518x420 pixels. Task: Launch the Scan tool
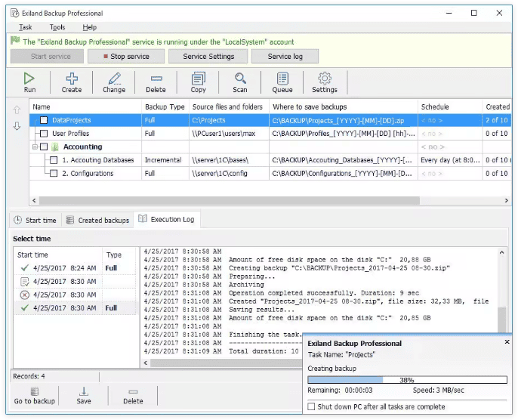(x=240, y=82)
